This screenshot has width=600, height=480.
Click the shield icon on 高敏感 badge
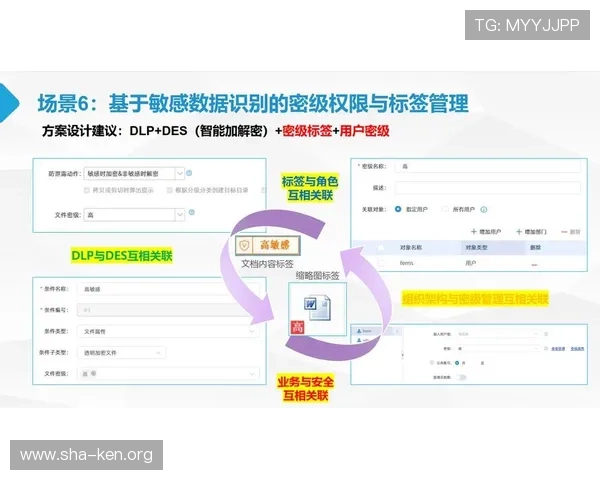[245, 245]
